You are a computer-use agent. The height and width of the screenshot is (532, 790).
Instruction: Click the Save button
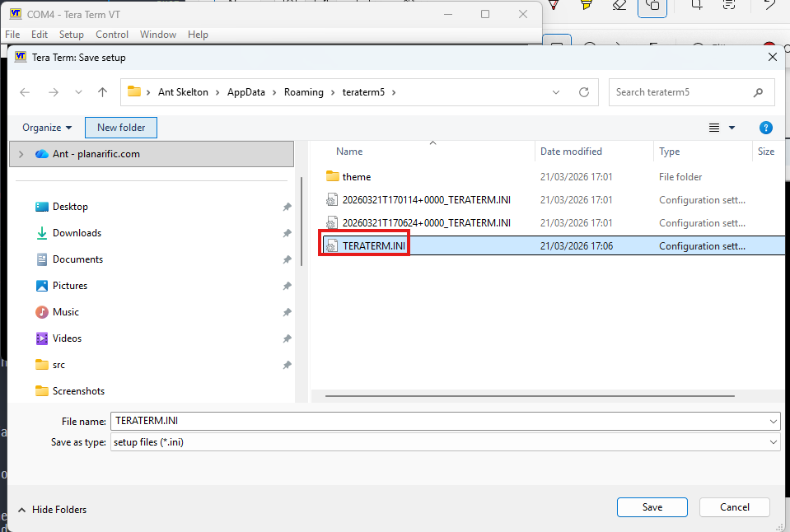[x=652, y=507]
